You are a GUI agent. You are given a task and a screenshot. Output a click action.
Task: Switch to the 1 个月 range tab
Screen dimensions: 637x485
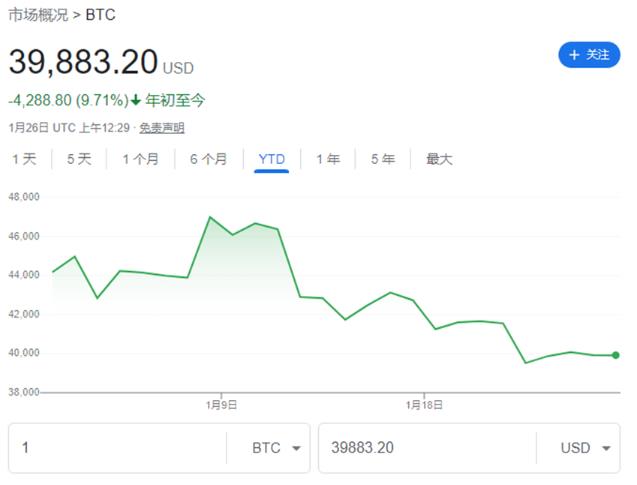click(x=141, y=159)
